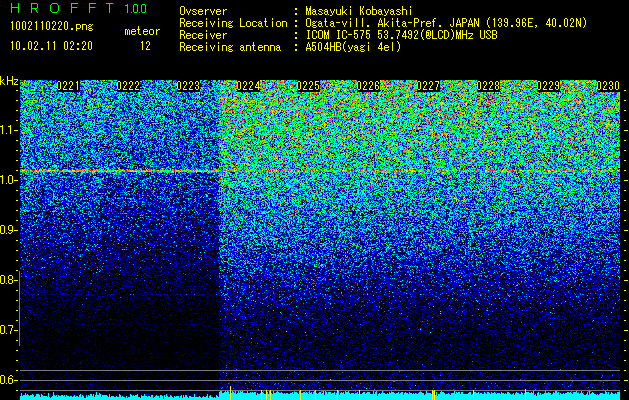Image resolution: width=629 pixels, height=400 pixels.
Task: Click the Ovserver field label
Action: [x=203, y=11]
